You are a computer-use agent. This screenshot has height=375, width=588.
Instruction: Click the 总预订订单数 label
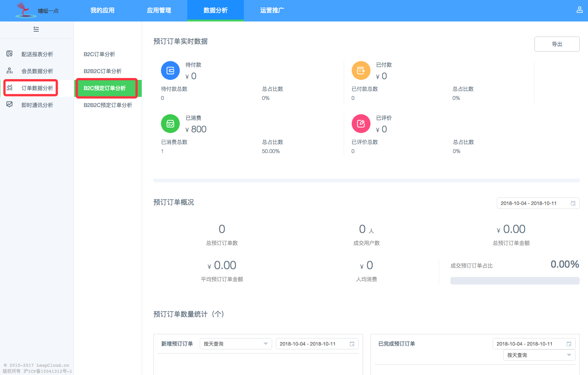222,243
